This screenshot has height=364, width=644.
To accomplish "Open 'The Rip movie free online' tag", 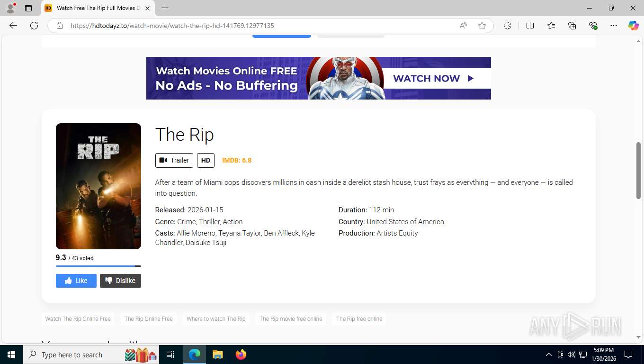I will point(291,319).
